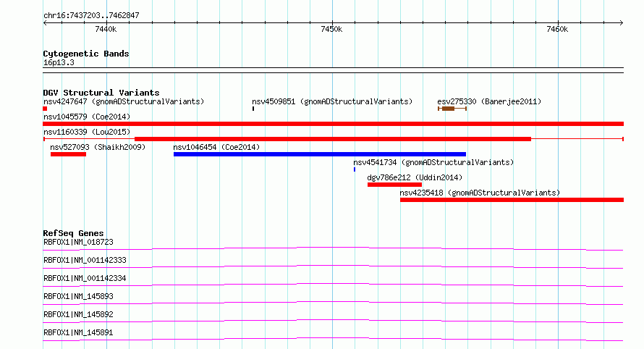Image resolution: width=644 pixels, height=349 pixels.
Task: Click the nsv1046454 (Coe2014) label
Action: coord(216,147)
